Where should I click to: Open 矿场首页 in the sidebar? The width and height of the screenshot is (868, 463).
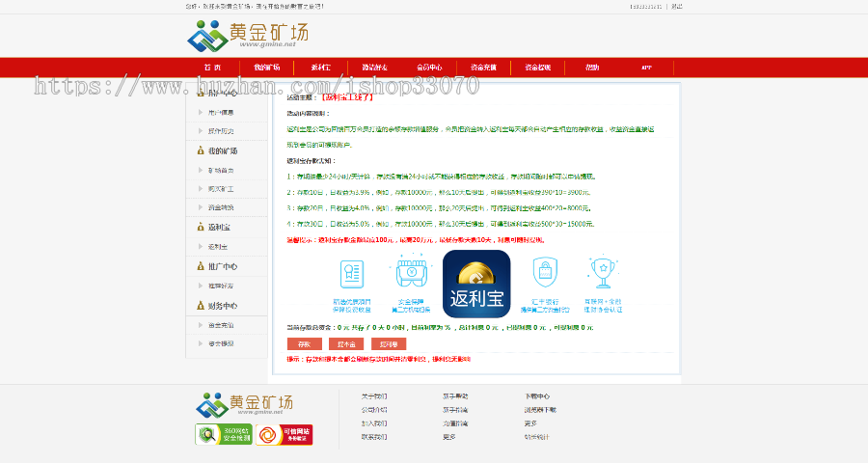(x=221, y=171)
